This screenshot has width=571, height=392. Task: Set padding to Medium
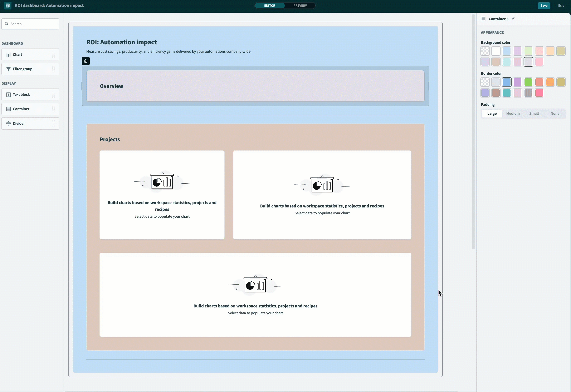513,114
